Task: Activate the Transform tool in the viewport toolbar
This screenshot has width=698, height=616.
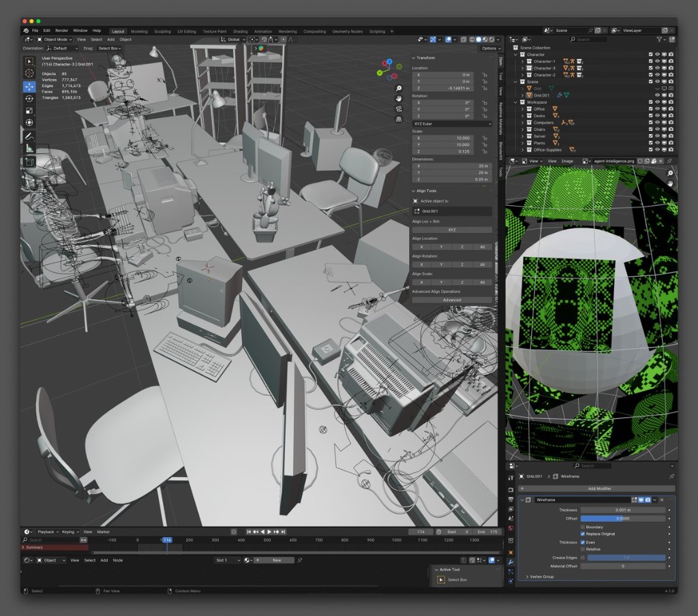Action: [x=29, y=123]
